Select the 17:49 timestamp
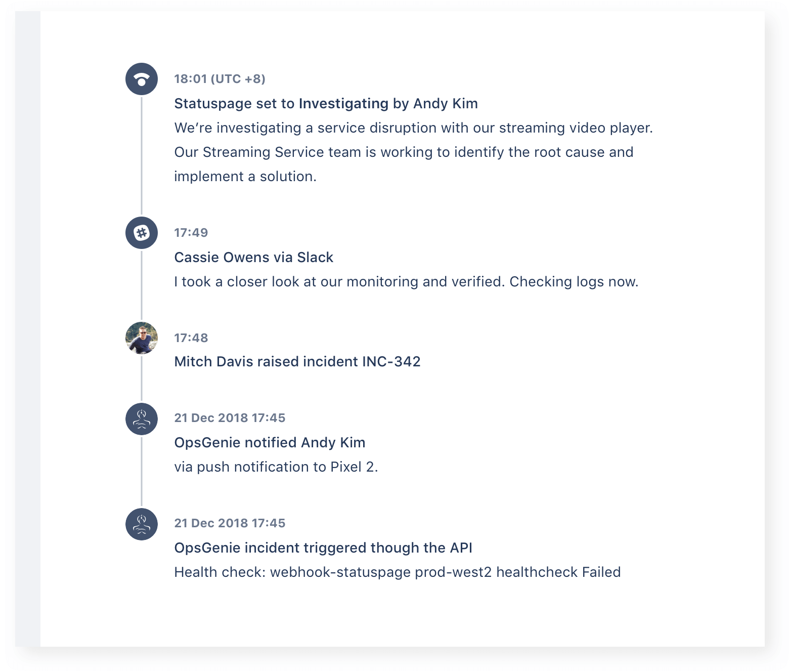 [191, 233]
